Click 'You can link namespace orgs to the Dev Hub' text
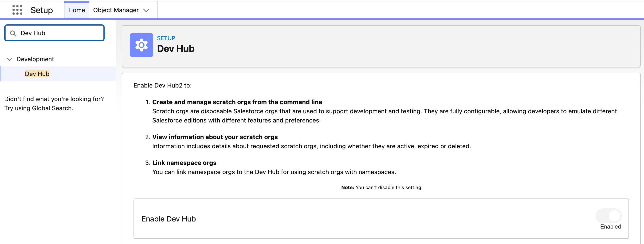644x244 pixels. coord(274,172)
